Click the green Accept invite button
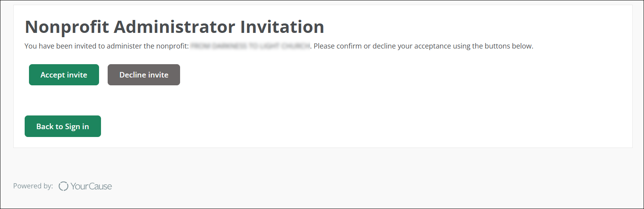 click(x=64, y=75)
